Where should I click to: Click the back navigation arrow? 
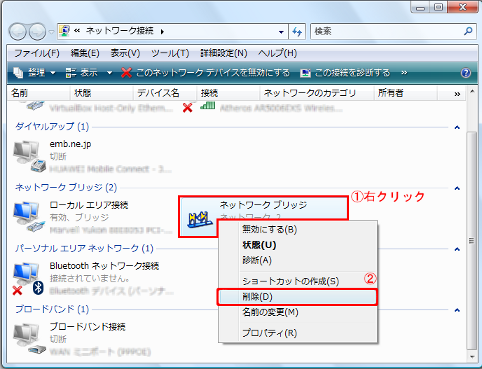(x=17, y=32)
